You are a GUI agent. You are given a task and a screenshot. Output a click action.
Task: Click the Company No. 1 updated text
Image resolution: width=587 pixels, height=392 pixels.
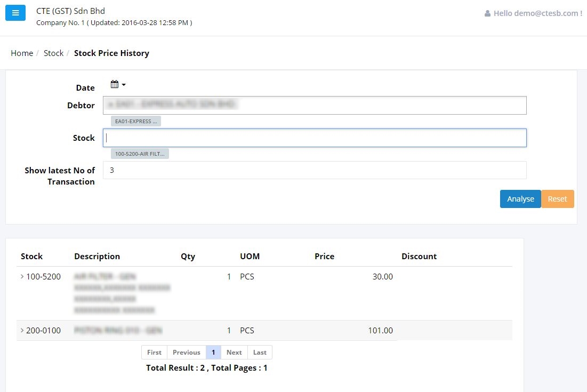tap(114, 23)
